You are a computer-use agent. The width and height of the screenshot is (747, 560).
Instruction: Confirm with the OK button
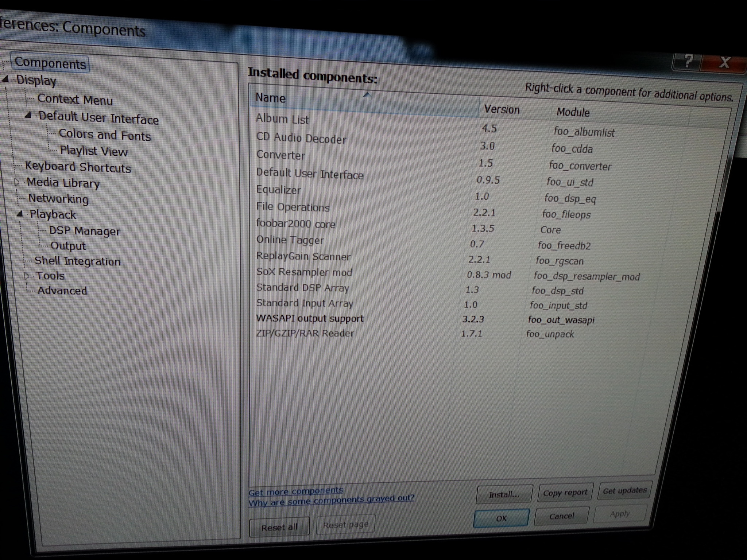tap(501, 518)
